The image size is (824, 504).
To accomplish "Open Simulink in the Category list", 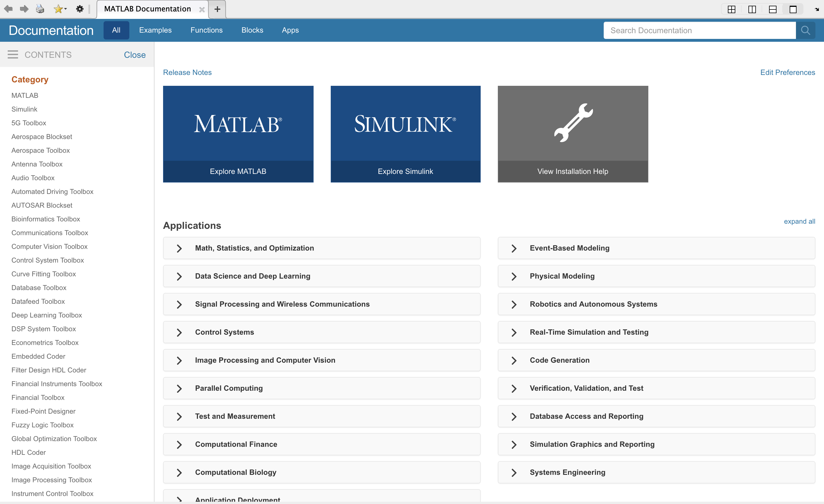I will coord(24,109).
